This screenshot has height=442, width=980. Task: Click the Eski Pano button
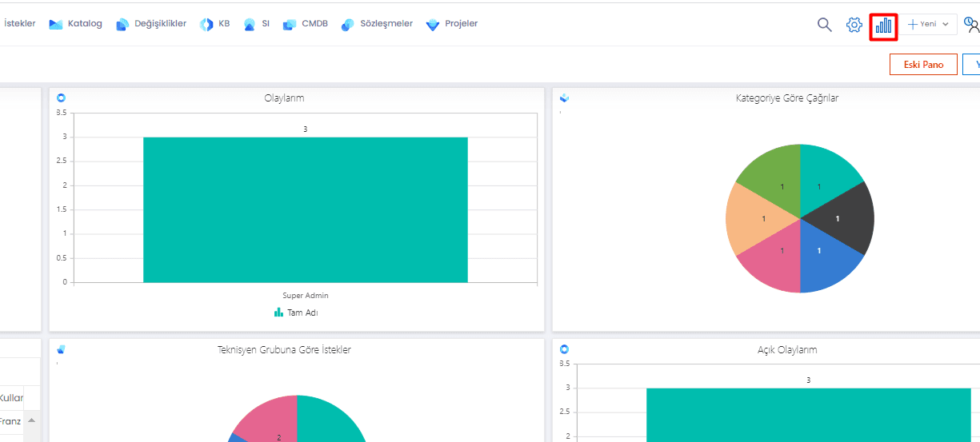point(923,65)
